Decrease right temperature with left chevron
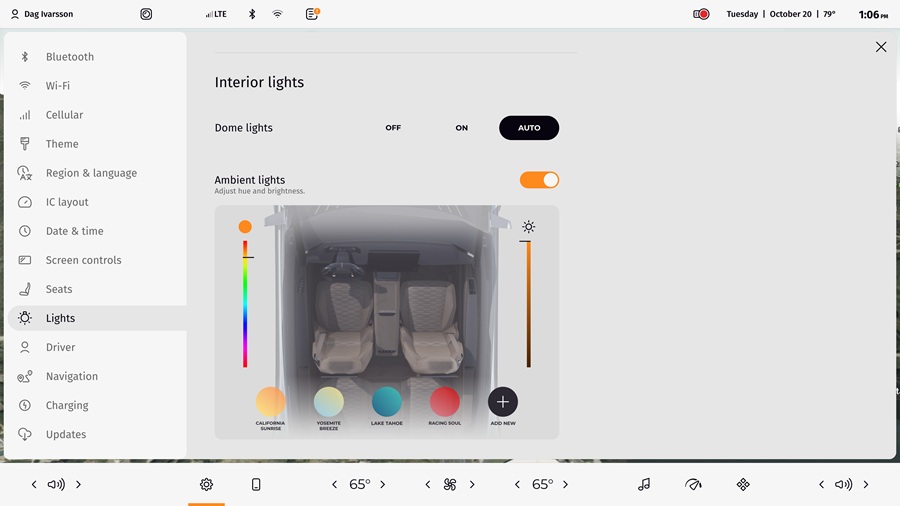This screenshot has height=506, width=900. 517,484
